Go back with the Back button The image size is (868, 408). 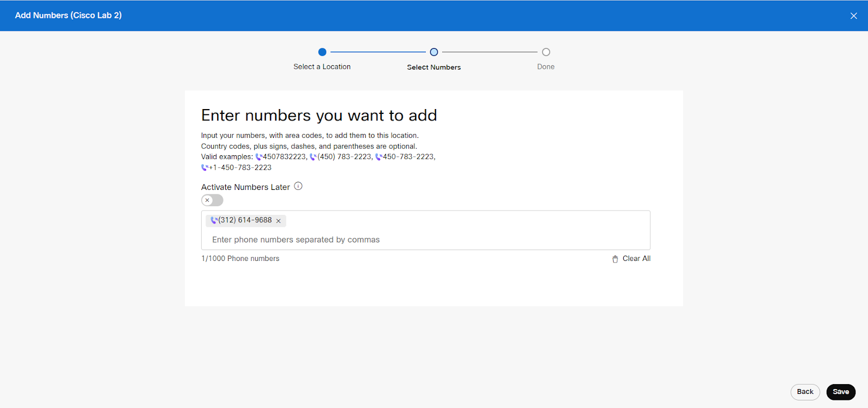click(x=805, y=392)
